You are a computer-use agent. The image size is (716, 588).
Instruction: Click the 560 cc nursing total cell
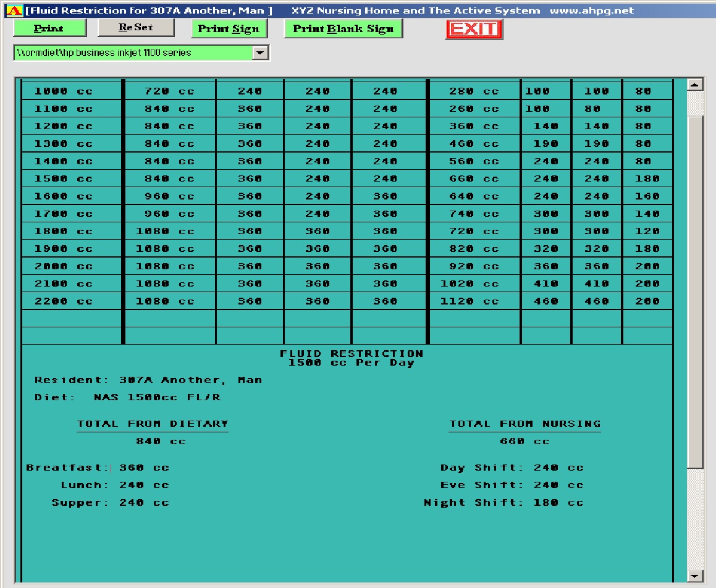(474, 161)
